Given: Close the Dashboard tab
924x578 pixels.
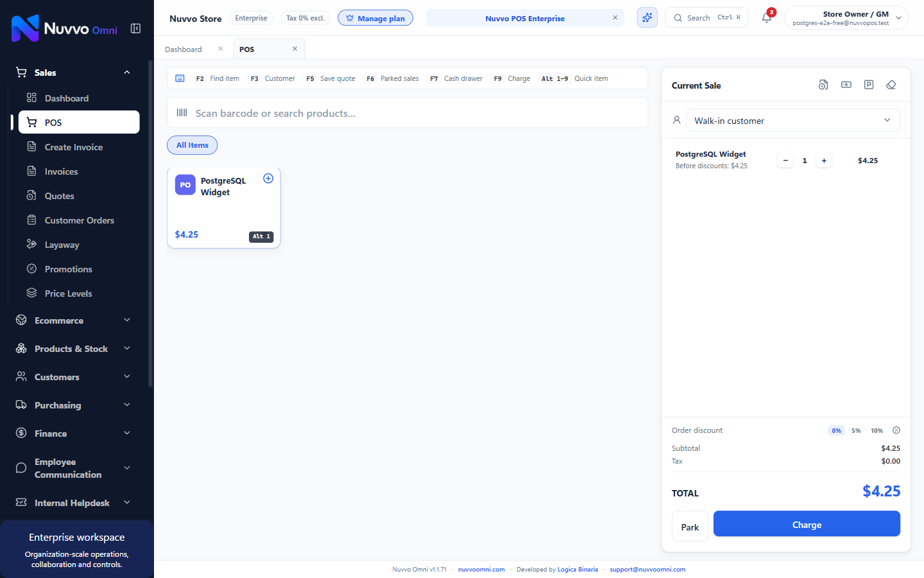Looking at the screenshot, I should (220, 49).
